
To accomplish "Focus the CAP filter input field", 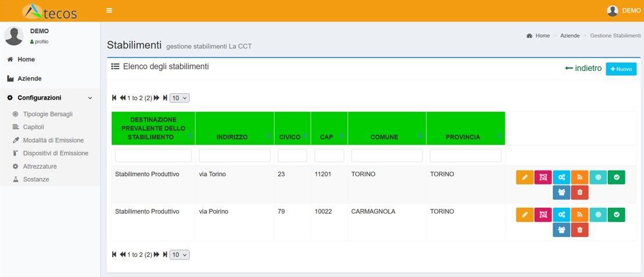I will pyautogui.click(x=329, y=155).
